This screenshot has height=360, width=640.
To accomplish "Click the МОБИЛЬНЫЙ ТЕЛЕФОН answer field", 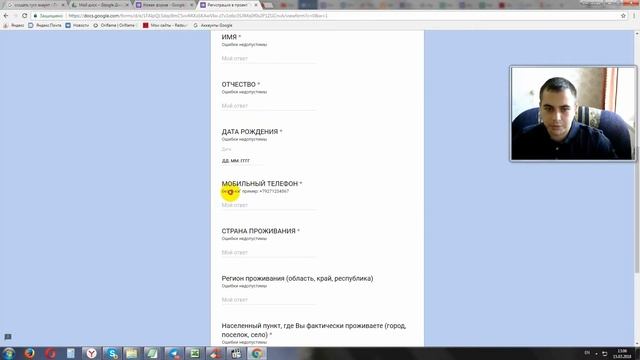I will point(269,205).
